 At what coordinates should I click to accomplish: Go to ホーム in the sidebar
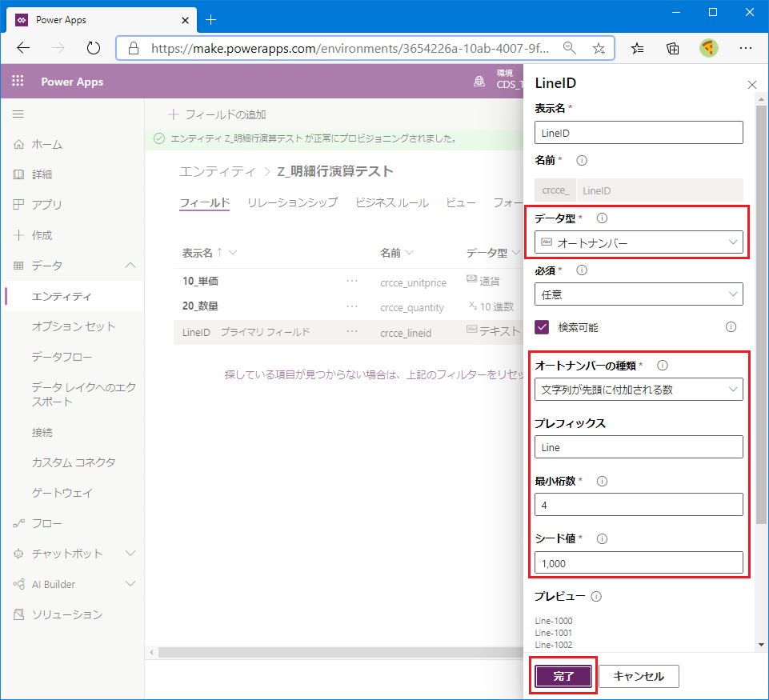click(46, 144)
